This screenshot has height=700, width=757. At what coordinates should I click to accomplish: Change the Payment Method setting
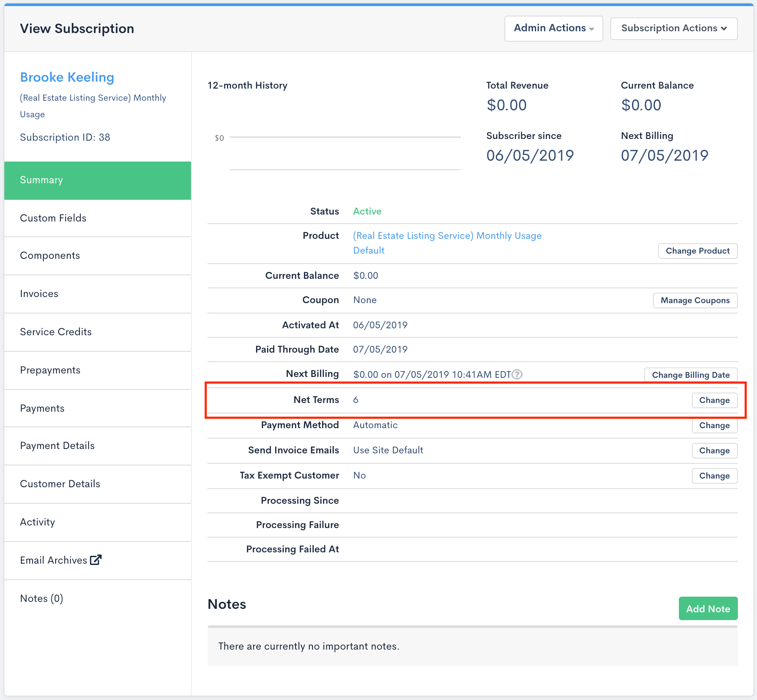coord(714,426)
